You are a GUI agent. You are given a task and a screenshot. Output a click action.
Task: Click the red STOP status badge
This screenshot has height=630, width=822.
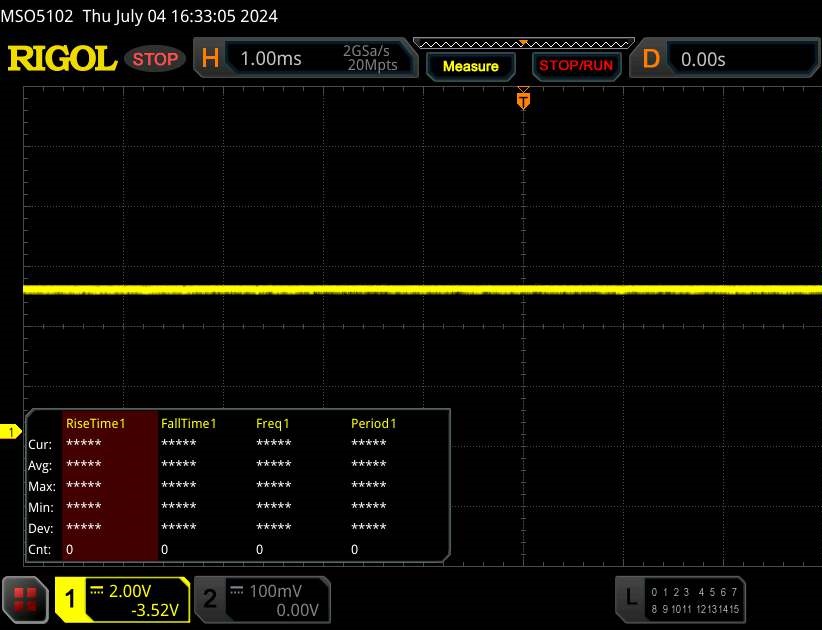click(155, 59)
